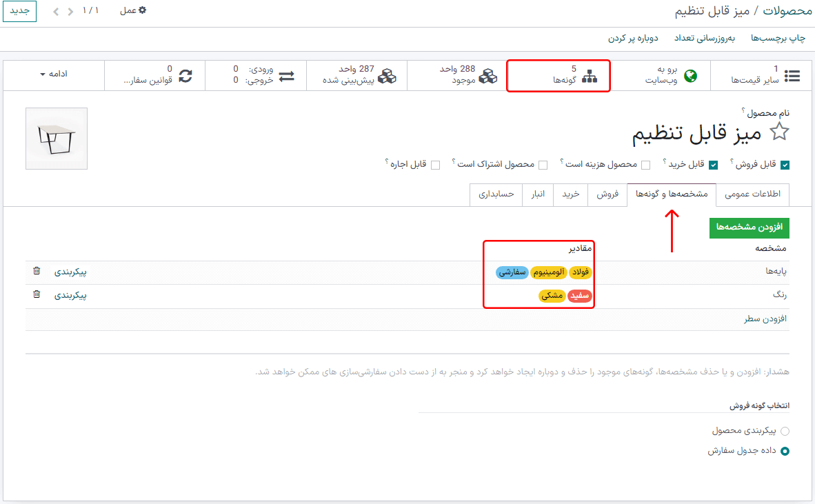Enable the قابل اجاره checkbox
The height and width of the screenshot is (504, 815).
pos(435,165)
